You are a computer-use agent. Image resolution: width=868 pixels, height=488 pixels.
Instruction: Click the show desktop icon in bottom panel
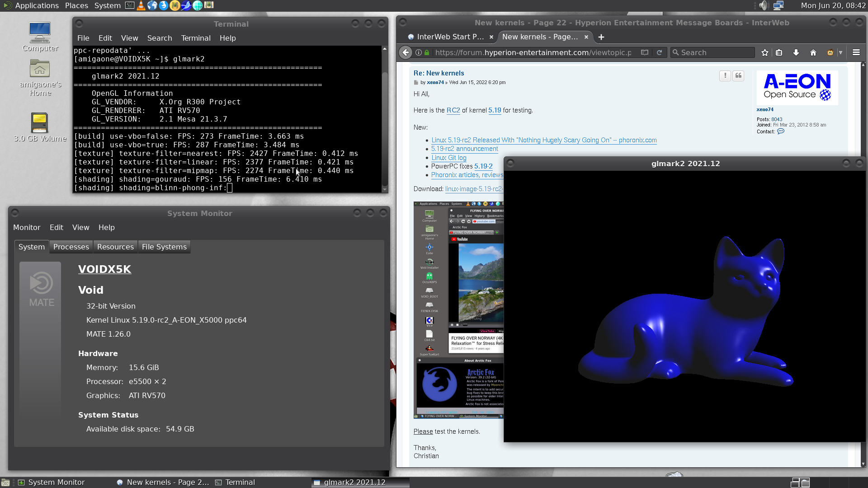tap(5, 483)
